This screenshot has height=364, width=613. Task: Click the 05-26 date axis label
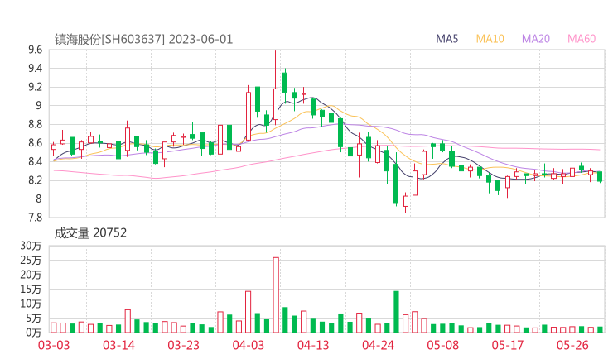click(572, 345)
